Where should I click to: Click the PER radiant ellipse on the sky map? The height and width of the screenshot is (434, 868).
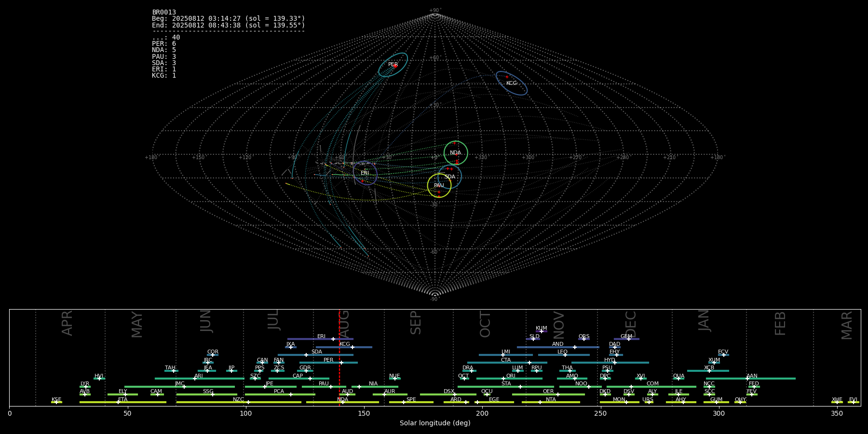click(393, 65)
